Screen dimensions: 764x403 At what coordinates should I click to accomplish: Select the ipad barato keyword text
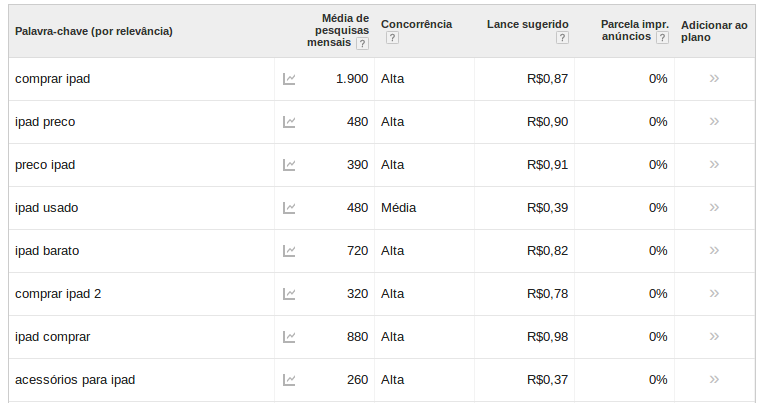click(47, 251)
